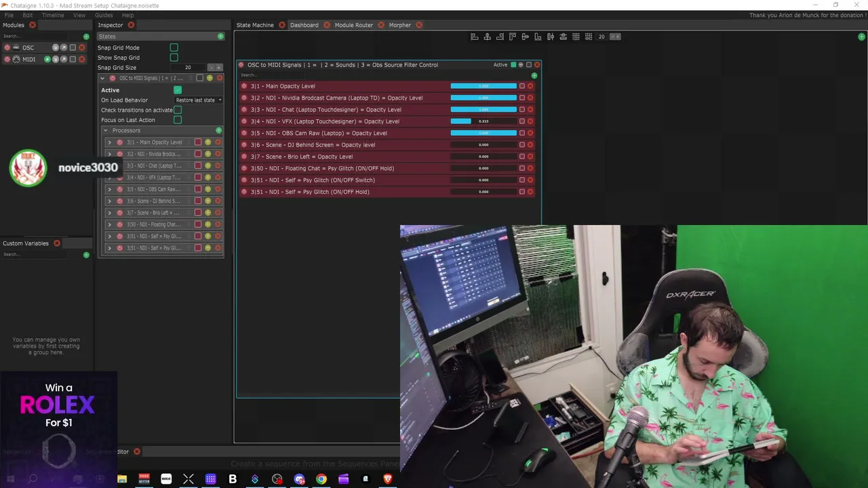This screenshot has height=488, width=868.
Task: Expand Inspector processor '3|1 - Main Opacity Level'
Action: (109, 142)
